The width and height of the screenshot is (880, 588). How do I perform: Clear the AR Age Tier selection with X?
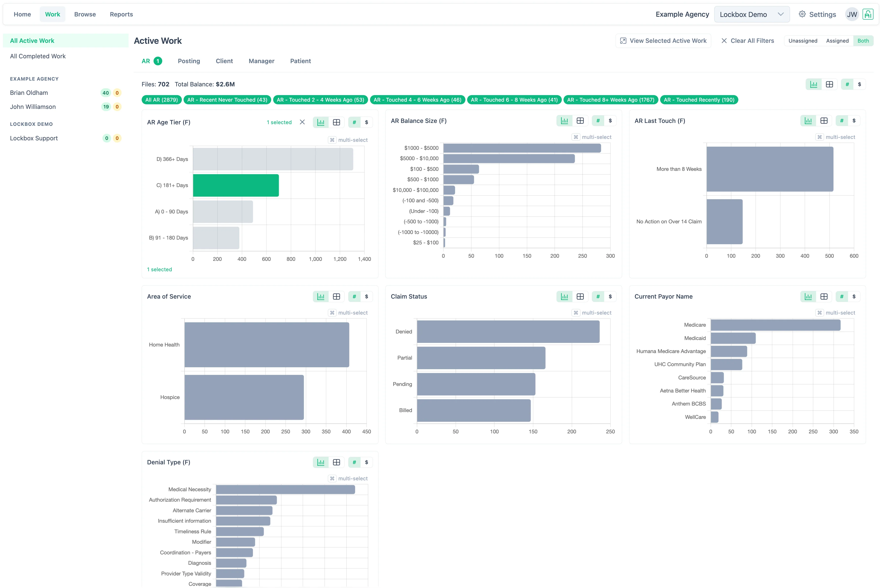[302, 122]
